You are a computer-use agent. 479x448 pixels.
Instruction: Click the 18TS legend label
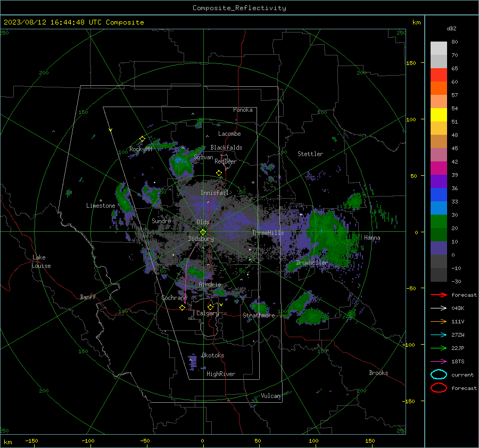tap(458, 362)
